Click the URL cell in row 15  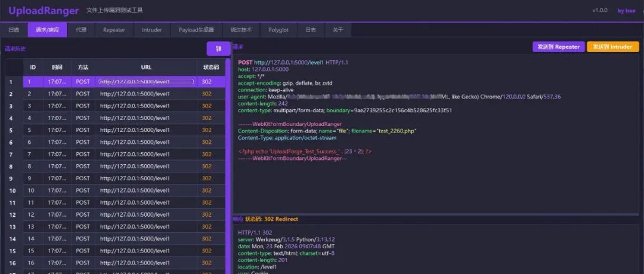pos(146,251)
